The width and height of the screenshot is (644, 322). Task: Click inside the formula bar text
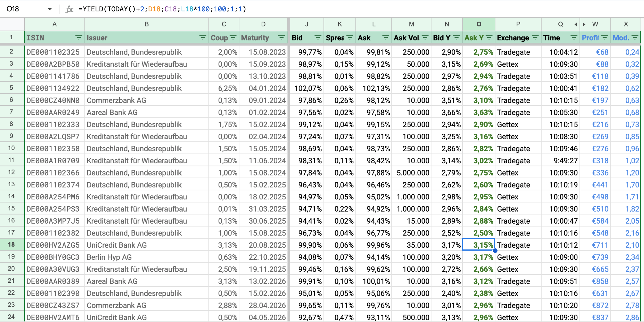(x=162, y=9)
